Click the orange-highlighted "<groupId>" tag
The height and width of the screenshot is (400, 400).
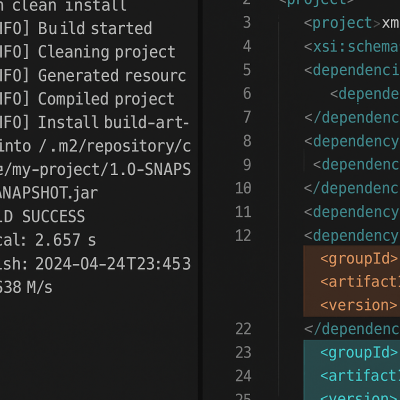point(359,259)
